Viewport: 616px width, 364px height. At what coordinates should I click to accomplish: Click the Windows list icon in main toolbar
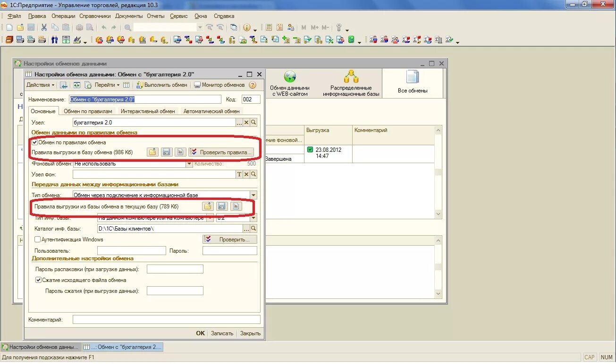pyautogui.click(x=233, y=28)
